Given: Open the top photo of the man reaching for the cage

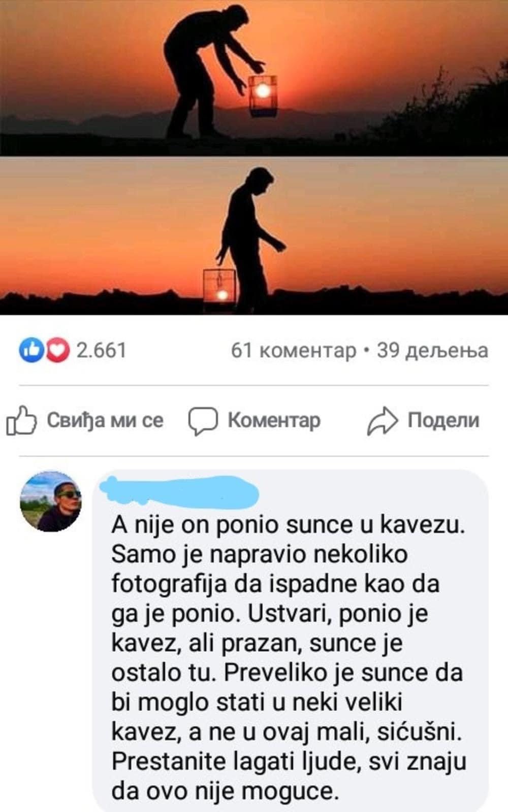Looking at the screenshot, I should pyautogui.click(x=254, y=77).
